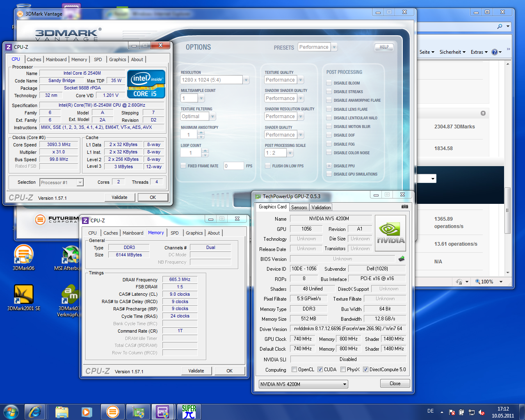Viewport: 525px width, 420px height.
Task: Click the network tray icon
Action: click(472, 412)
